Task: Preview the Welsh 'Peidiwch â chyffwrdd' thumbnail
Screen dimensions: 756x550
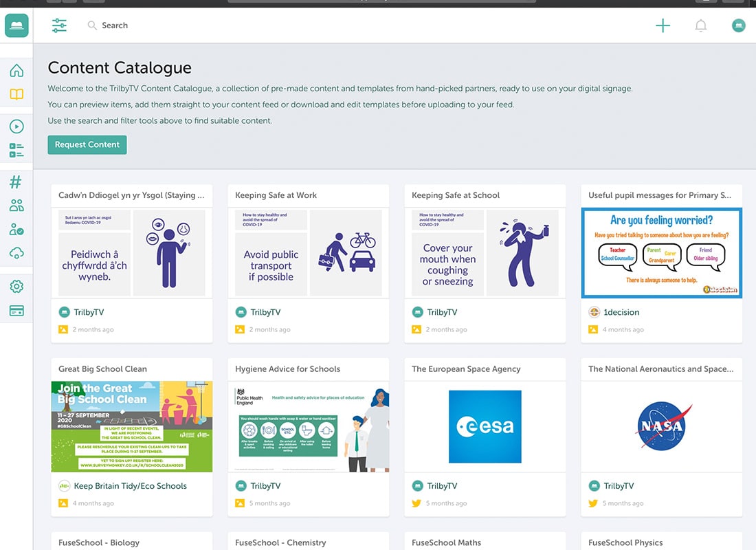Action: click(x=132, y=253)
